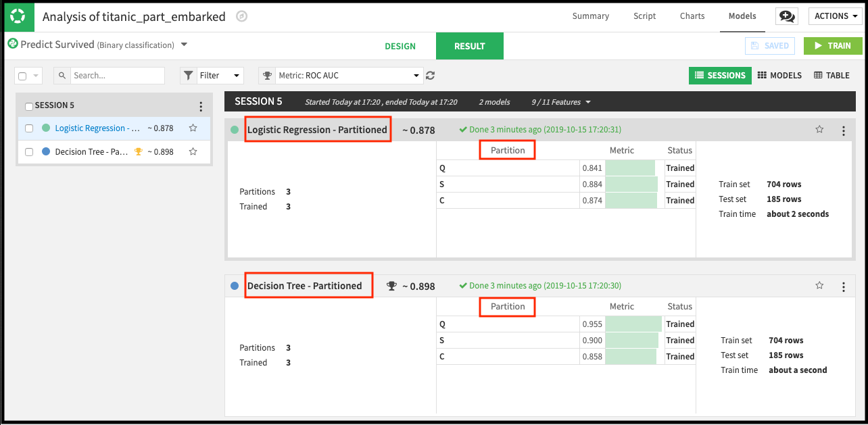The image size is (868, 425).
Task: Switch to the Charts tab
Action: tap(692, 16)
